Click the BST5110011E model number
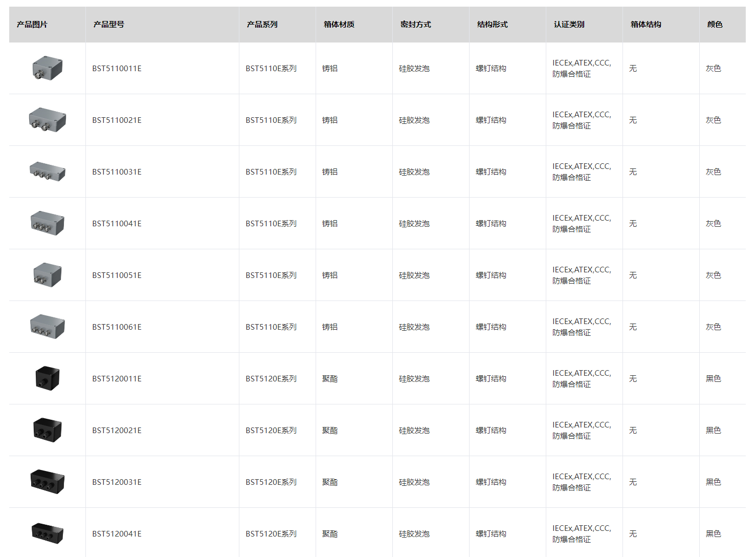The image size is (756, 557). coord(117,69)
